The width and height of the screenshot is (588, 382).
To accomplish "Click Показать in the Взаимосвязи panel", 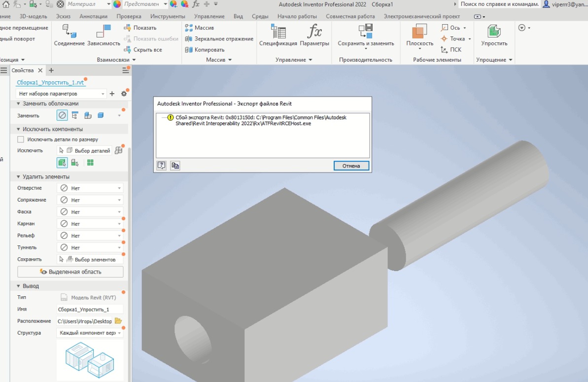I will [x=140, y=28].
